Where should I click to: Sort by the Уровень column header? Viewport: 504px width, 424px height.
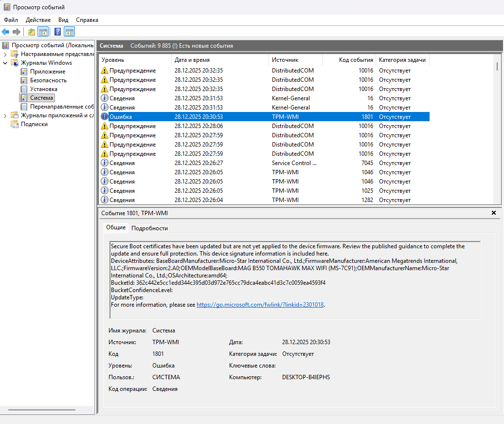[x=135, y=60]
